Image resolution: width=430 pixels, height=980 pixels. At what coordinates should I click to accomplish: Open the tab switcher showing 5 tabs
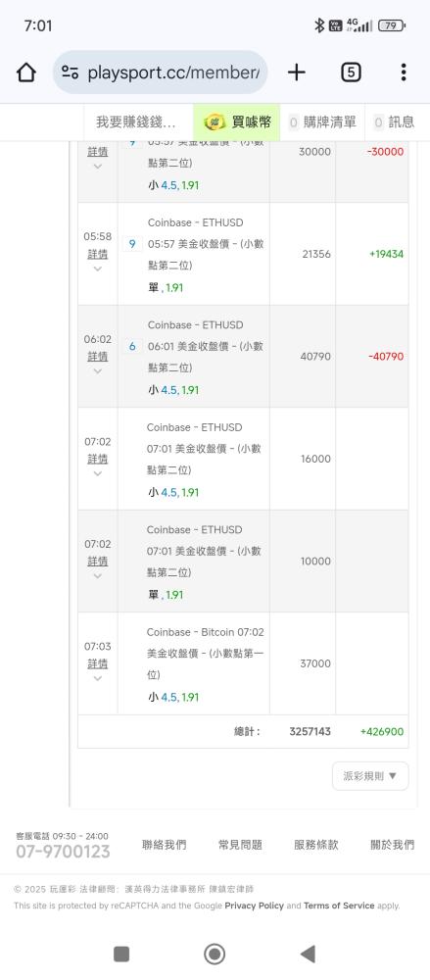pyautogui.click(x=351, y=73)
